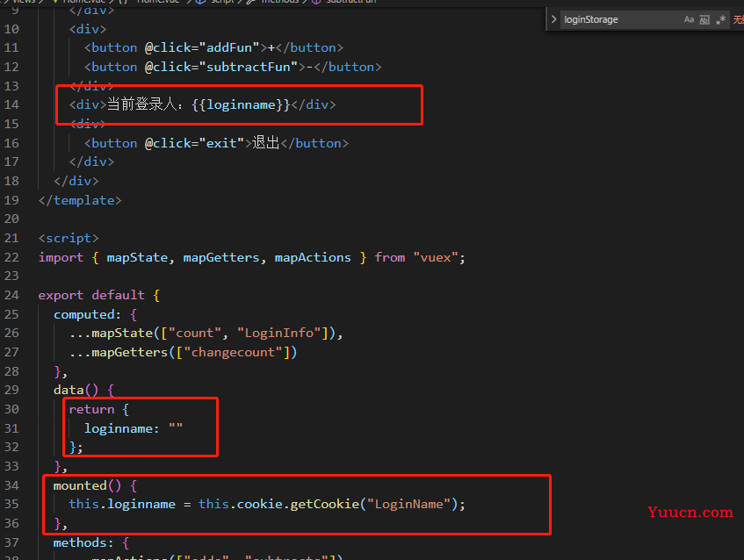Click the methods: property name
Viewport: 744px width, 560px height.
(83, 542)
